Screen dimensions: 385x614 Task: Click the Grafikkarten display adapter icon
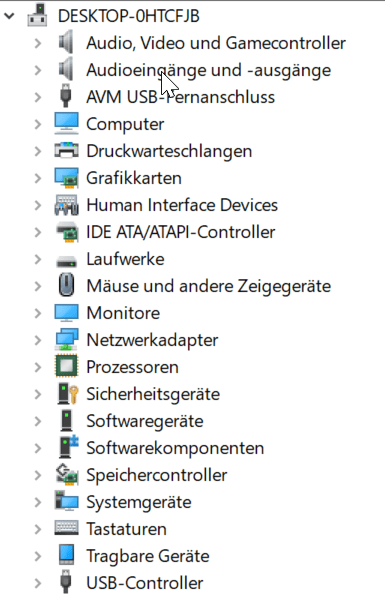click(66, 178)
